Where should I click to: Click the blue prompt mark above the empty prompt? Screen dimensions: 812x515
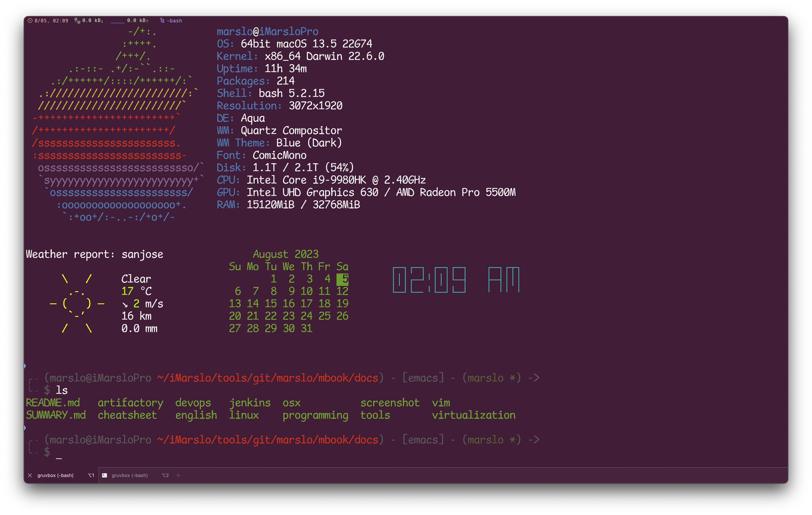(x=25, y=428)
